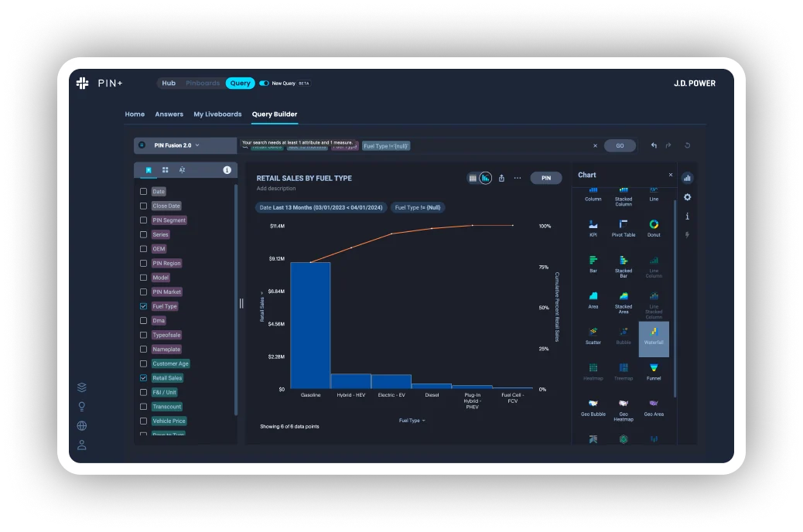Open chart settings gear icon
The image size is (803, 532).
(x=687, y=197)
